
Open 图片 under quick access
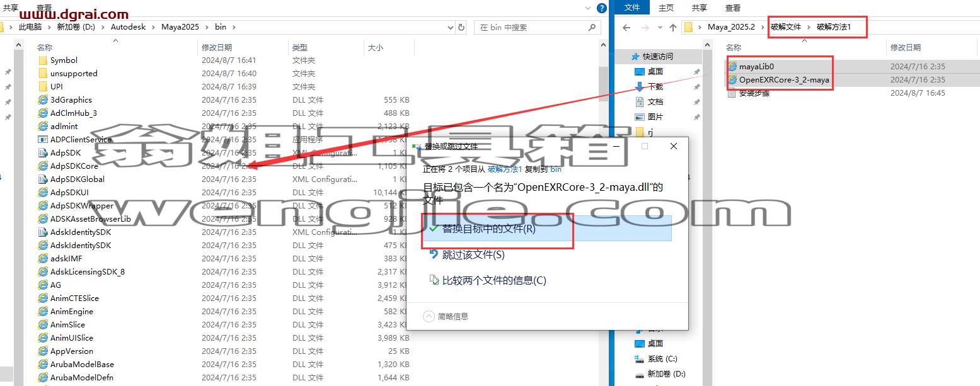pos(655,116)
